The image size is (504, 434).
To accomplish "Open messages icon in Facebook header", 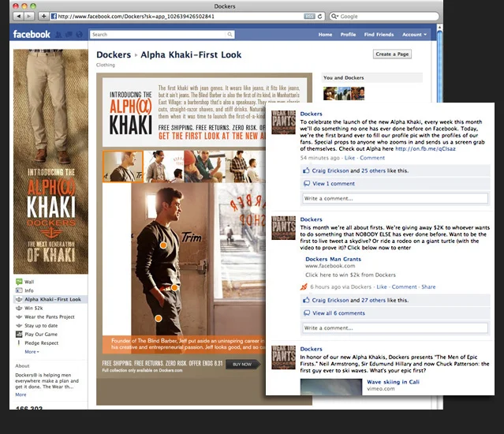I will (69, 35).
